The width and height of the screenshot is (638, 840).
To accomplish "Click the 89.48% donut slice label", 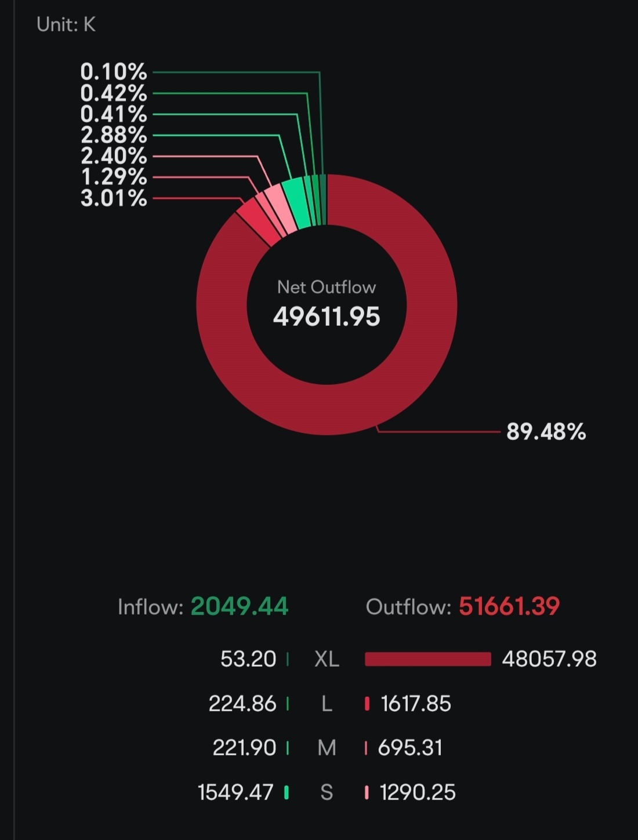I will (546, 432).
